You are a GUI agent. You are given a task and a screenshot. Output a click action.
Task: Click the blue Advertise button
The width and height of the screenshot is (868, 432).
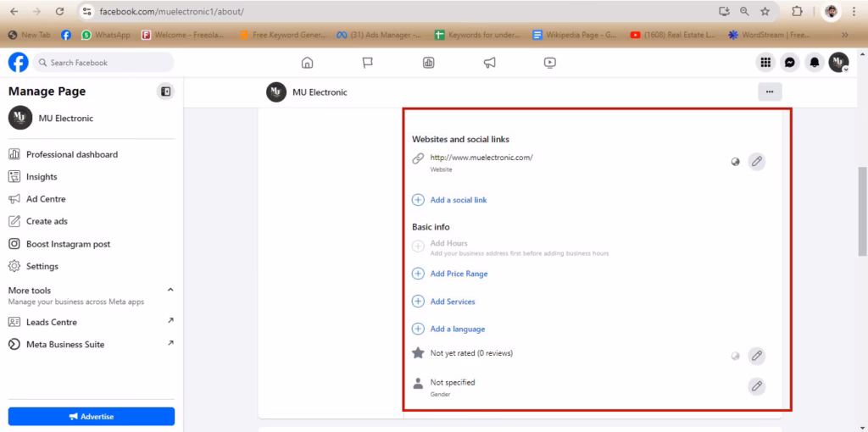[x=92, y=417]
